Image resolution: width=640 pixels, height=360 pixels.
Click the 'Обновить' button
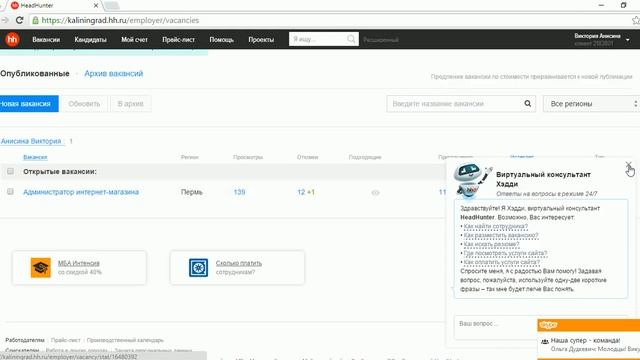coord(84,104)
